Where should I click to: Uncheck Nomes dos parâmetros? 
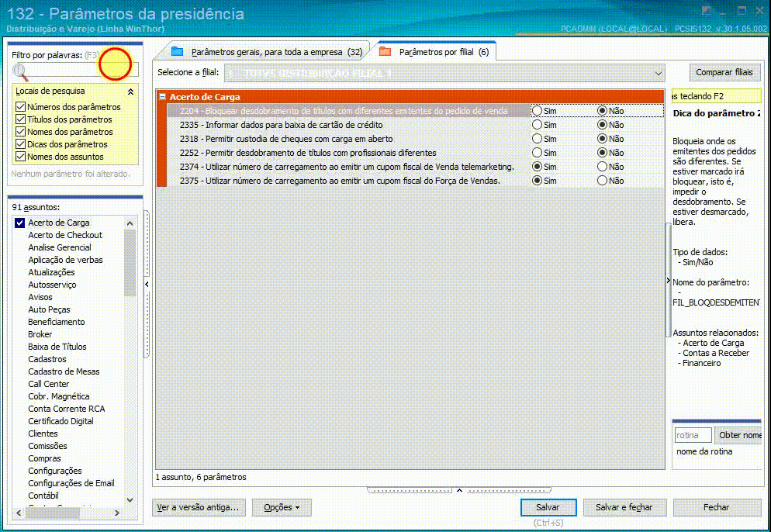[x=20, y=131]
